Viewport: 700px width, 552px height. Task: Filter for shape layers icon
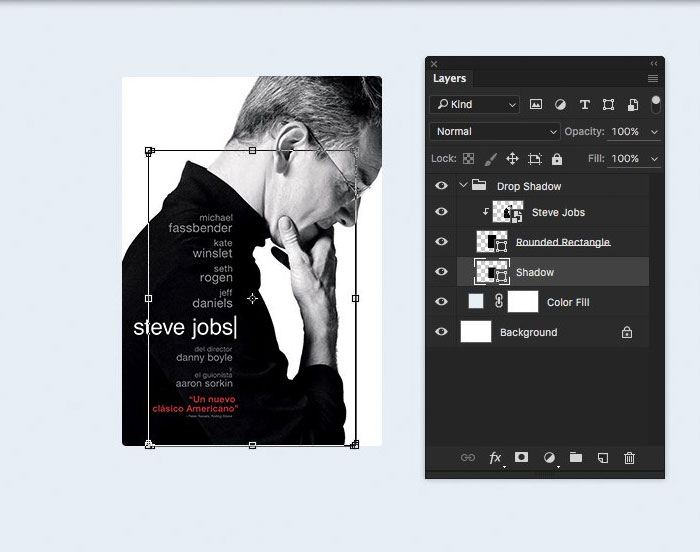point(608,105)
